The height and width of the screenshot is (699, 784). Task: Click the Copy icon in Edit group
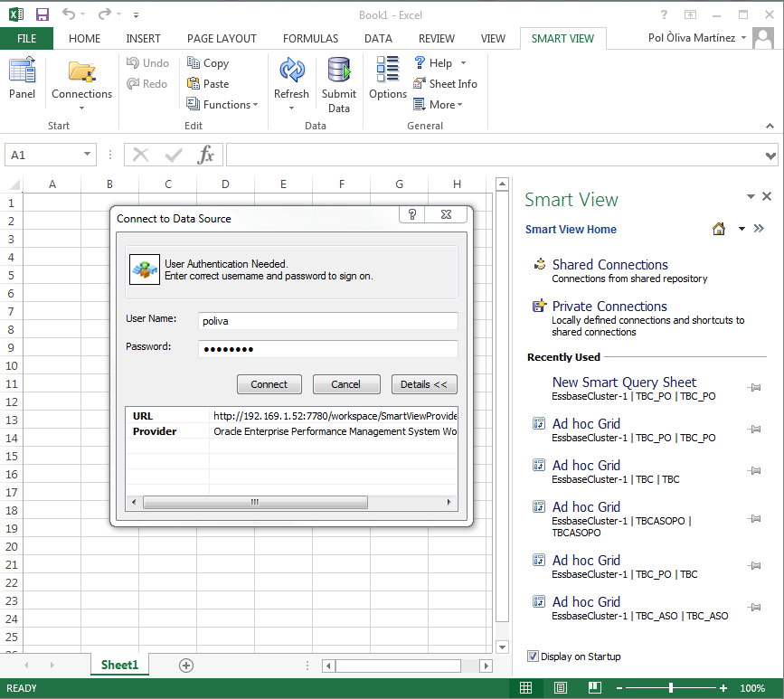pos(193,62)
